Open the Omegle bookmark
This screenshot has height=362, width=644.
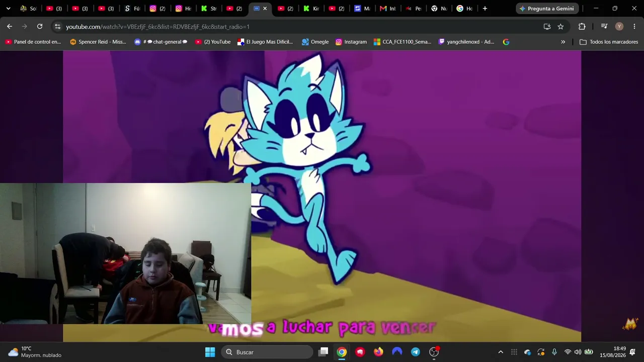[315, 42]
